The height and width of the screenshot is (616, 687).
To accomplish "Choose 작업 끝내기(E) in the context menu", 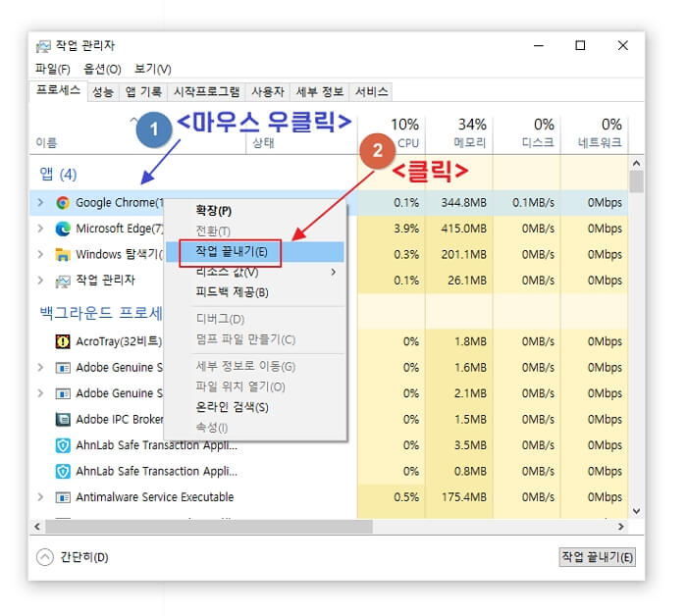I will coord(255,252).
